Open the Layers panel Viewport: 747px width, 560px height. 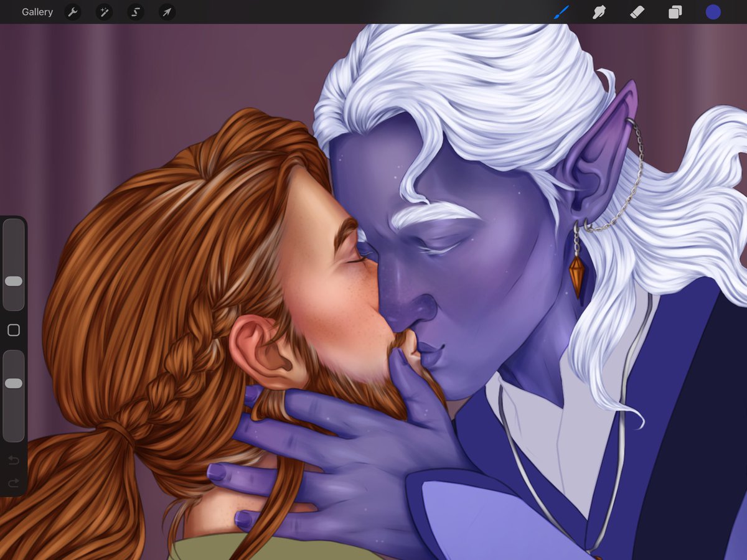coord(675,12)
